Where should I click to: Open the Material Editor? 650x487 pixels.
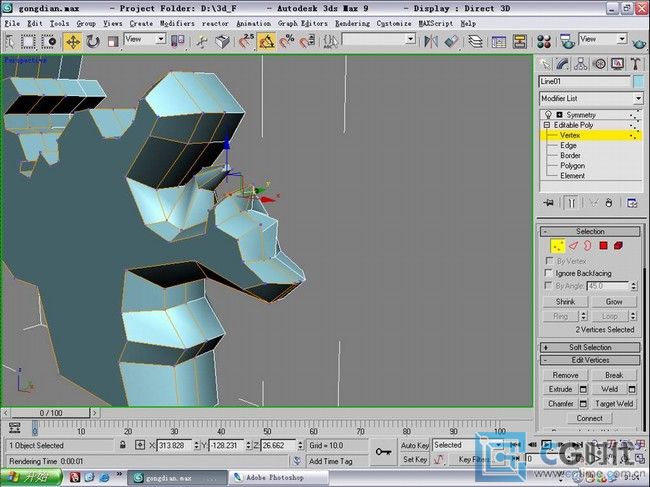point(544,41)
